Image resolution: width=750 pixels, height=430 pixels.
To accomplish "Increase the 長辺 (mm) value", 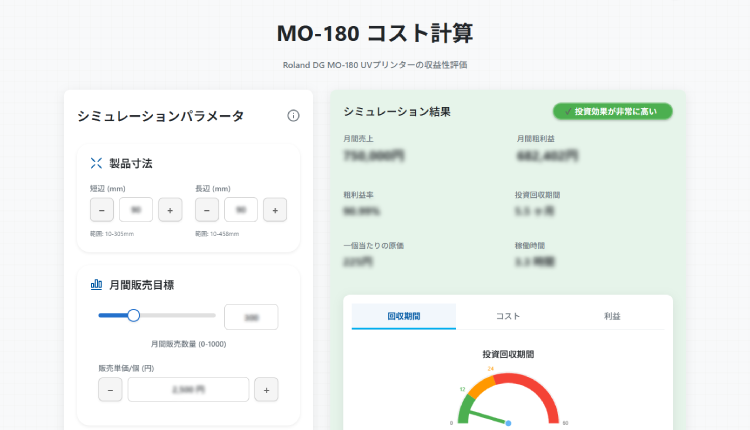I will (275, 210).
